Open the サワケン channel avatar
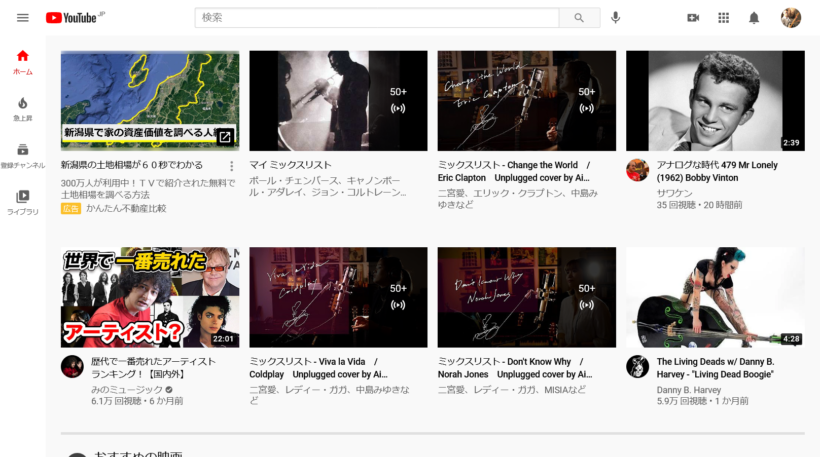 pos(637,170)
